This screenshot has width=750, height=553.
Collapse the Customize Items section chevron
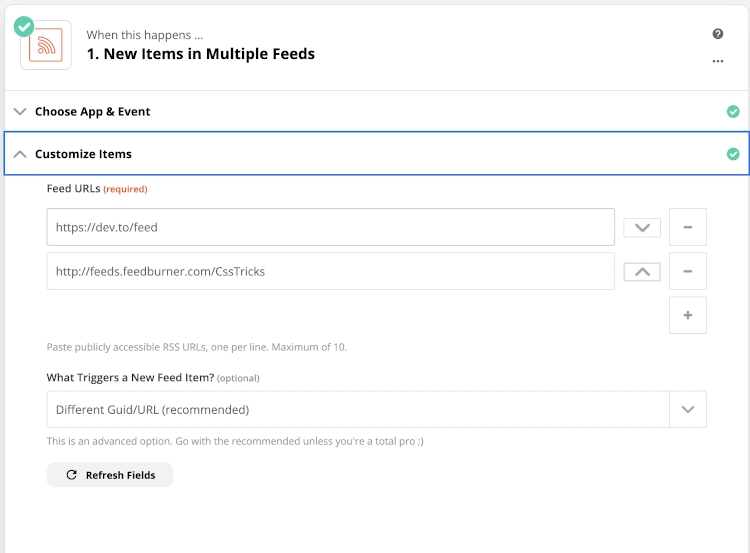click(x=20, y=154)
